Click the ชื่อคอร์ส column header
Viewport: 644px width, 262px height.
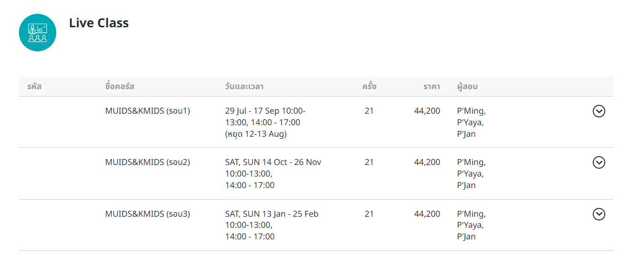pyautogui.click(x=119, y=86)
